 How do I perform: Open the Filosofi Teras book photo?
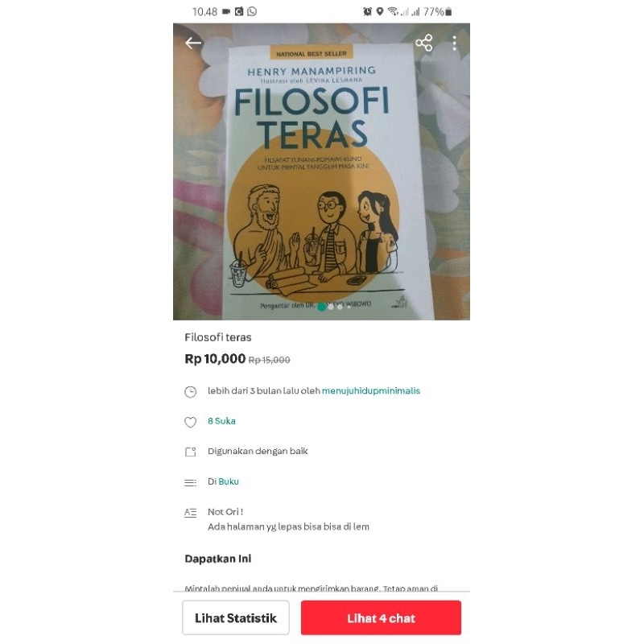(321, 171)
